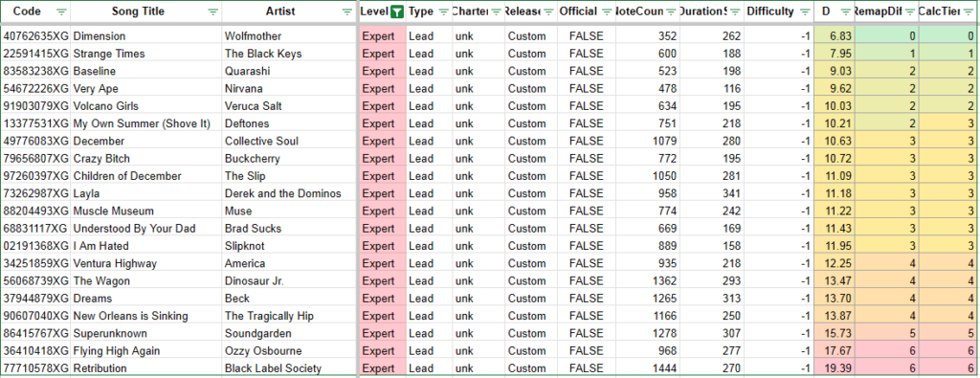Screen dimensions: 980x378
Task: Expand the Release column filter dropdown
Action: pyautogui.click(x=548, y=11)
